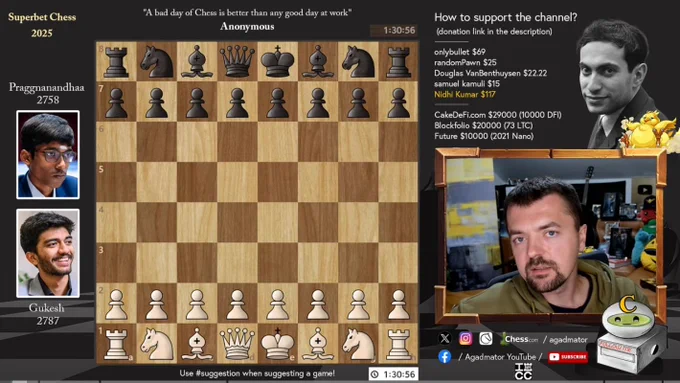Screen dimensions: 680x383
Task: Click "CakeDeFi.com $29000 (10000 DFI)" line
Action: 498,115
